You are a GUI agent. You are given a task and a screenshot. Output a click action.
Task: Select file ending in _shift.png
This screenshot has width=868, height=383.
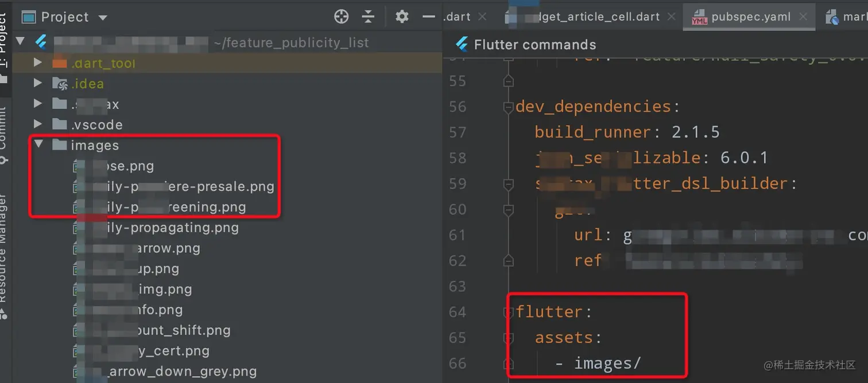pyautogui.click(x=152, y=331)
